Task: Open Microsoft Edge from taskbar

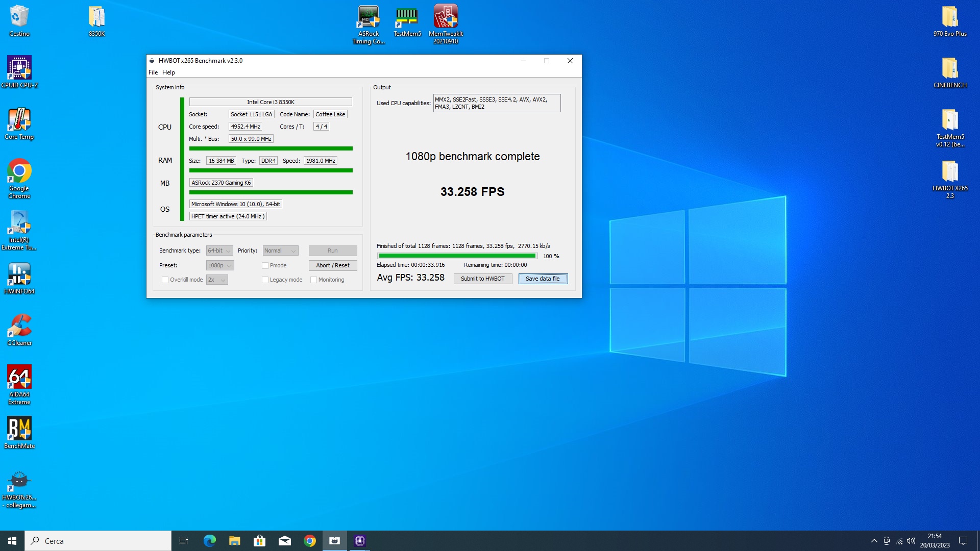Action: click(x=209, y=541)
